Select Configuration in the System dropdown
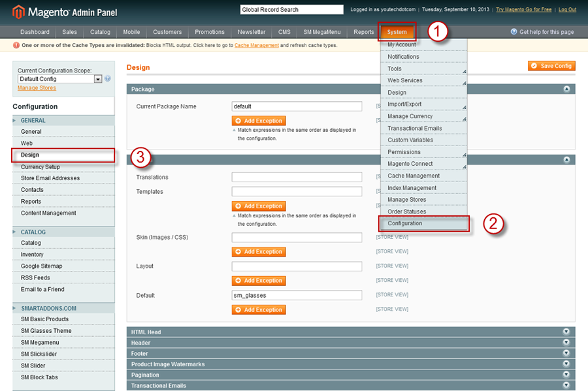 pos(424,223)
